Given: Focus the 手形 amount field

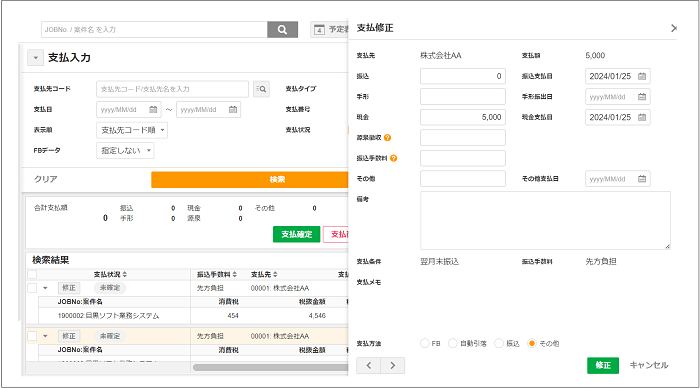Looking at the screenshot, I should (462, 97).
